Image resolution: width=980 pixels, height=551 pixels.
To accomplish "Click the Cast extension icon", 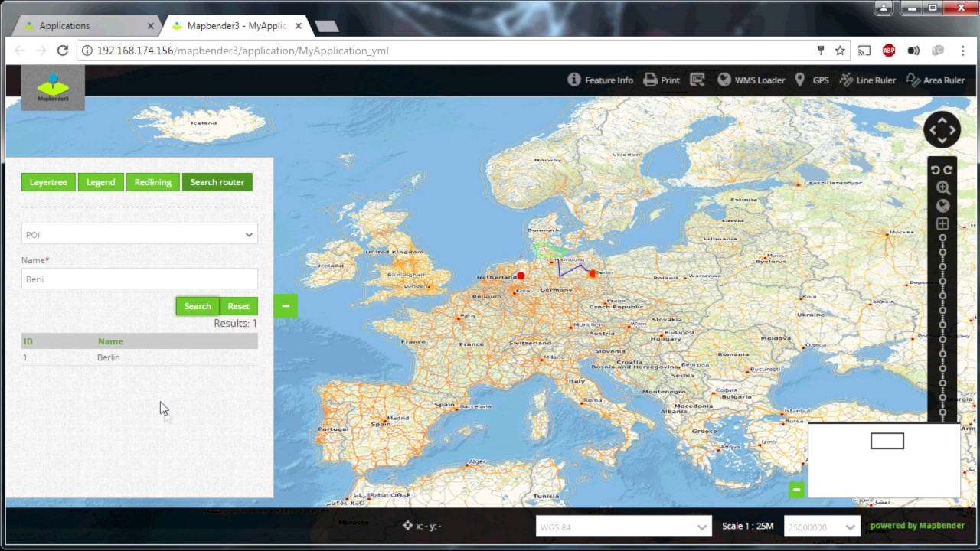I will click(x=864, y=51).
